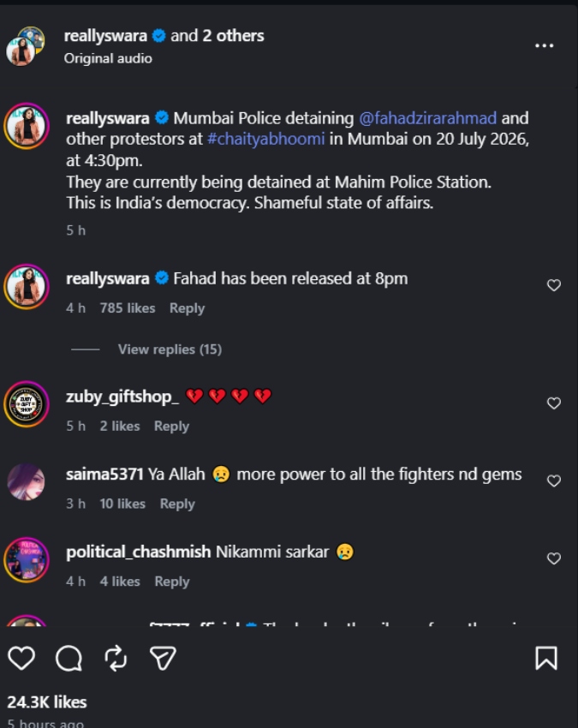This screenshot has width=578, height=728.
Task: Like the 'Fahad has been released' comment
Action: [554, 285]
